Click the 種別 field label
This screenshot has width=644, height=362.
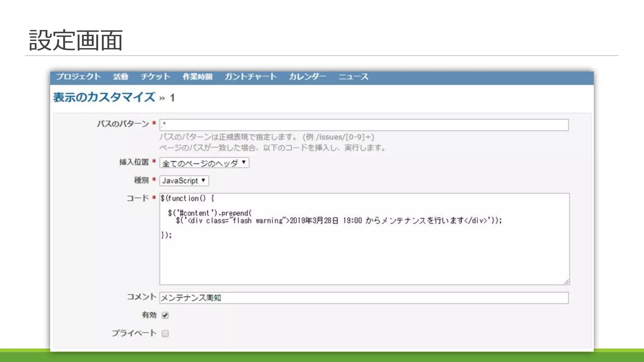tap(142, 180)
